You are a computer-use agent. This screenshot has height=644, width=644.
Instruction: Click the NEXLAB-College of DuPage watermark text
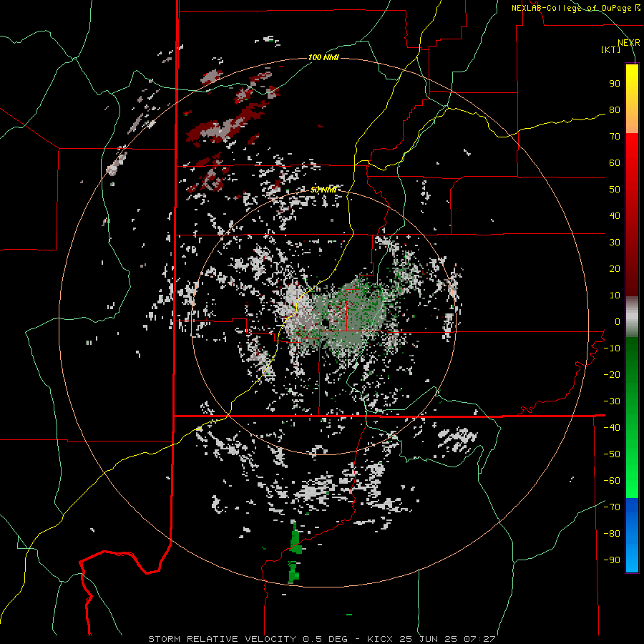pyautogui.click(x=576, y=8)
